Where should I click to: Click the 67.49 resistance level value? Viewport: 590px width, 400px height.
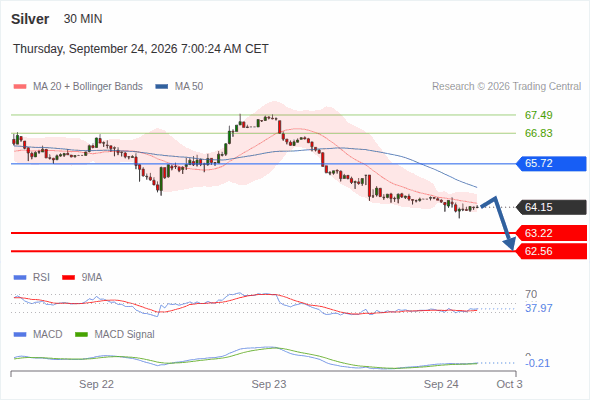point(538,115)
